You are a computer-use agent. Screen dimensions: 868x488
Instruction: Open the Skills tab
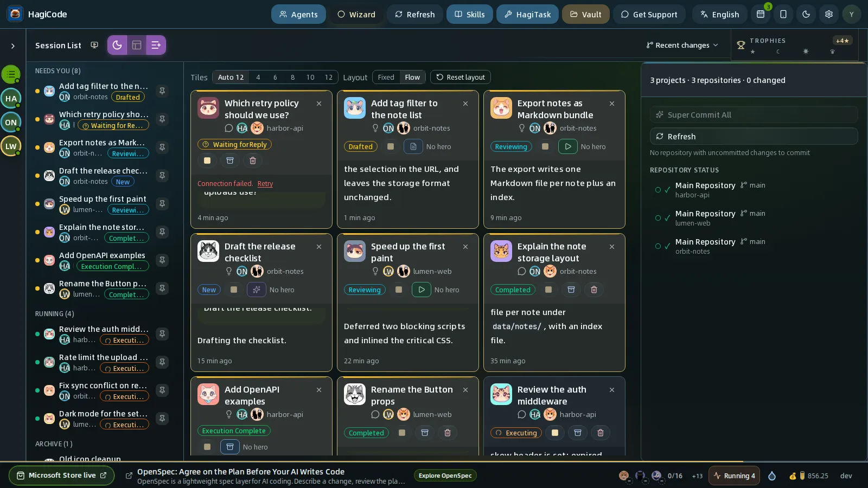(470, 14)
